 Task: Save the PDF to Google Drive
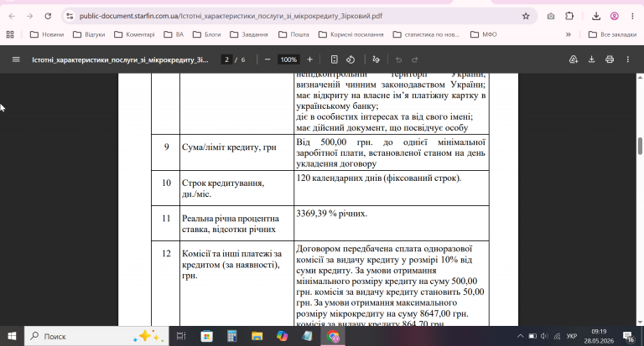coord(574,59)
